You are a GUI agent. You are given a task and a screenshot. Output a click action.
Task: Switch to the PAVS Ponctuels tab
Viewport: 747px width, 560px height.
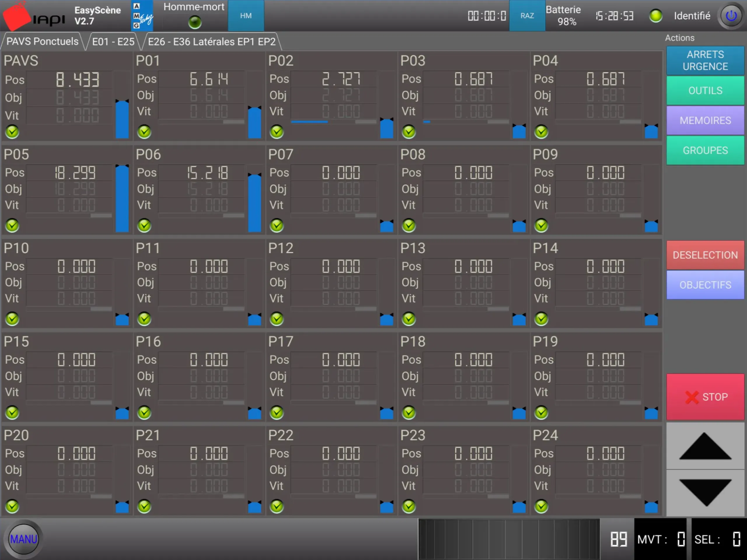42,41
